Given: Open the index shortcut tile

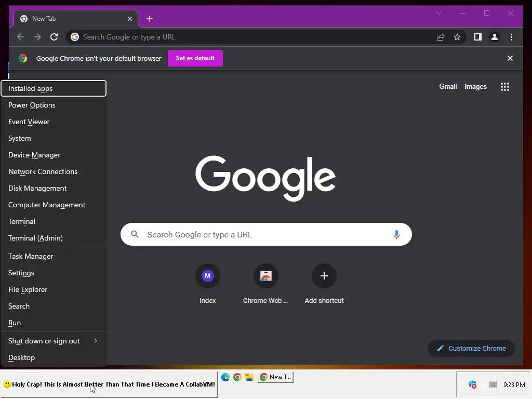Looking at the screenshot, I should click(x=208, y=284).
